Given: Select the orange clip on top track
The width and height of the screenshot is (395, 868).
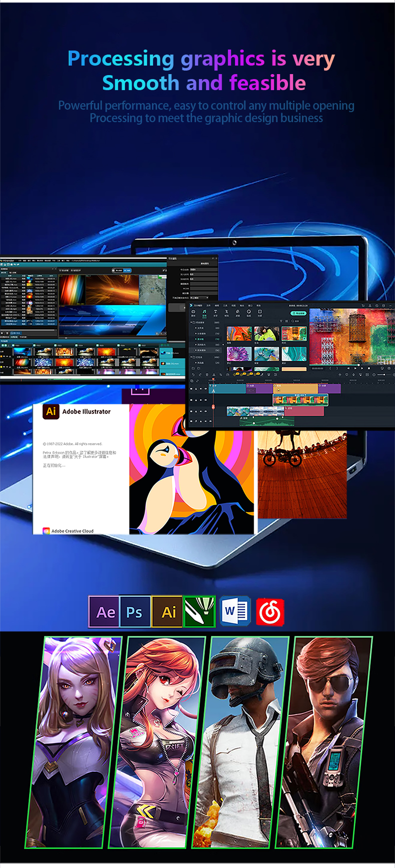Looking at the screenshot, I should 295,388.
